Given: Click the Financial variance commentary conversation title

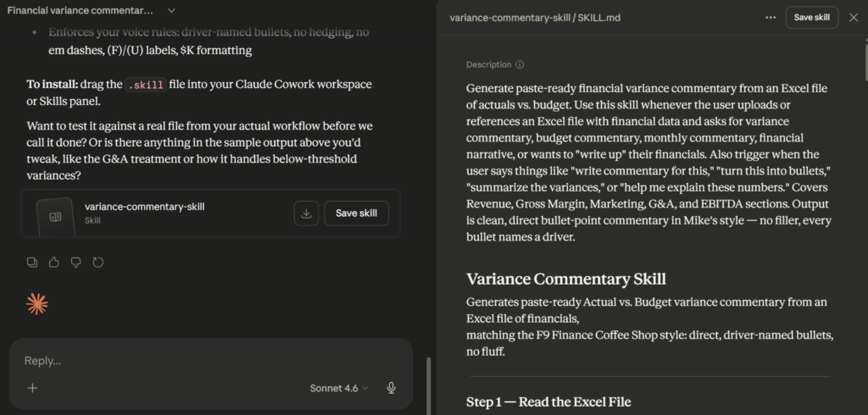Looking at the screenshot, I should (81, 10).
